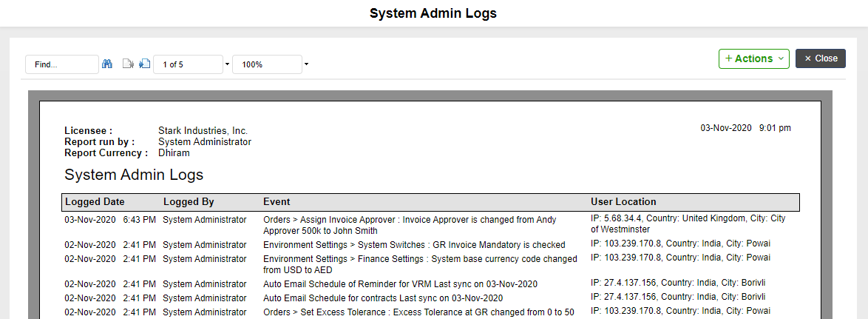Click the greyed previous page icon
Viewport: 868px width, 319px height.
(x=128, y=64)
